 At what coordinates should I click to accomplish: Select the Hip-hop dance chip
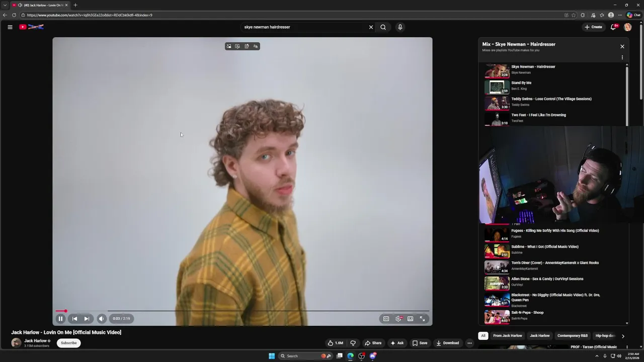point(605,335)
